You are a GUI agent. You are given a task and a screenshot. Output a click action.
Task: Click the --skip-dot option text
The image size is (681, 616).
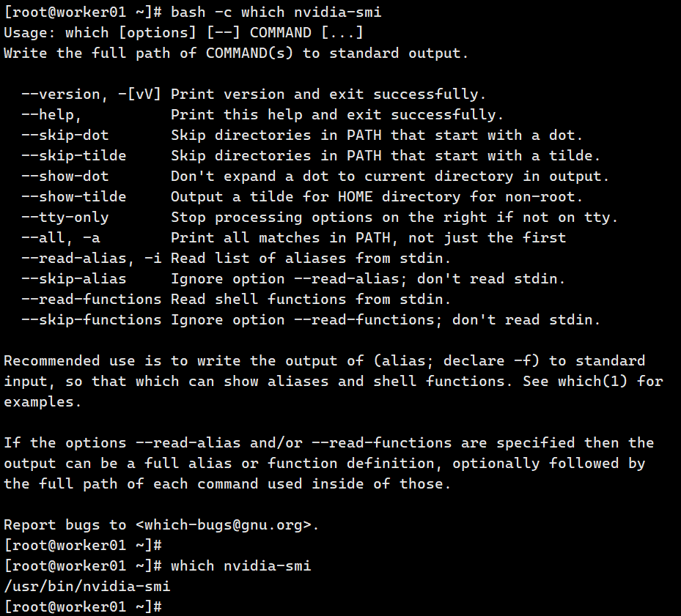coord(65,135)
